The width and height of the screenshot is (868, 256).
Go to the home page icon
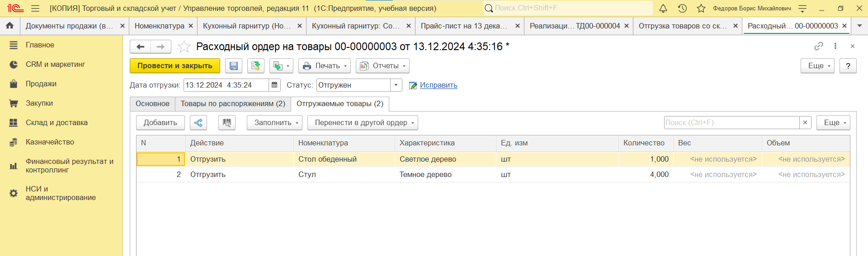(x=9, y=26)
